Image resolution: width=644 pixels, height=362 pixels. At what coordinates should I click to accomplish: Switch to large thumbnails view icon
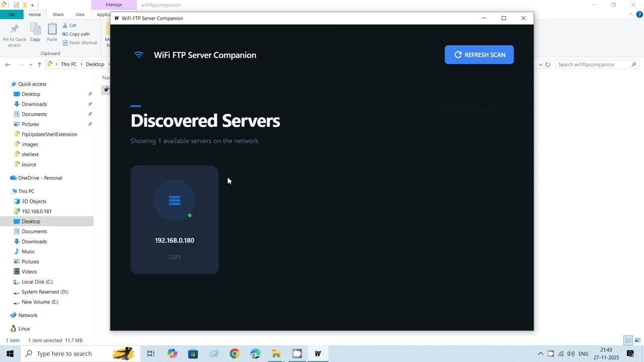[637, 340]
